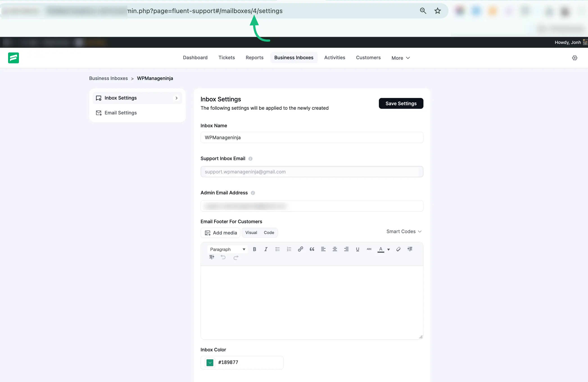Image resolution: width=588 pixels, height=382 pixels.
Task: Insert a numbered list
Action: (289, 249)
